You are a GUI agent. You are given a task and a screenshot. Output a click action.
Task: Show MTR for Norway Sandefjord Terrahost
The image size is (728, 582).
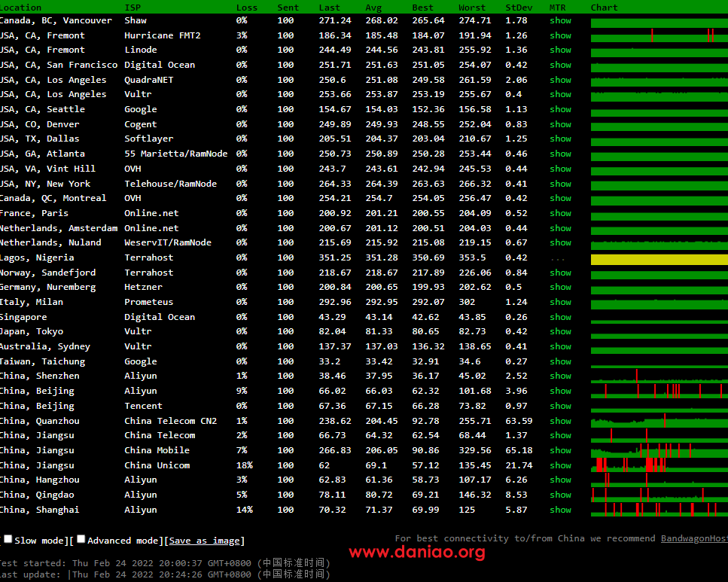(x=560, y=273)
